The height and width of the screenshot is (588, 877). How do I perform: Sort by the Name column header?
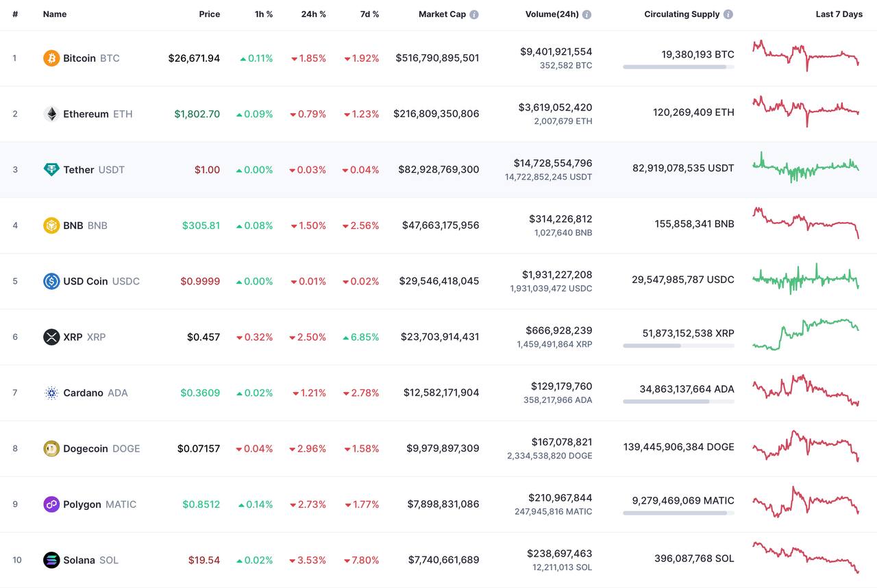[x=54, y=14]
